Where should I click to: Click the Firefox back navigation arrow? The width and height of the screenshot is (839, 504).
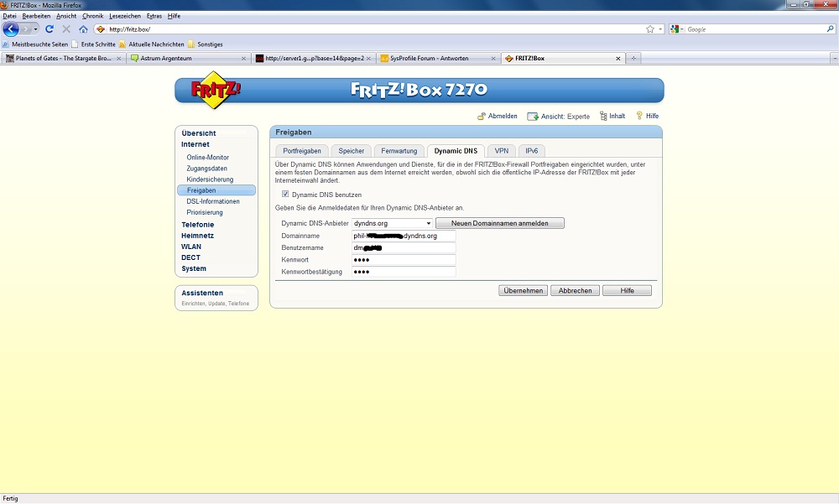tap(11, 29)
